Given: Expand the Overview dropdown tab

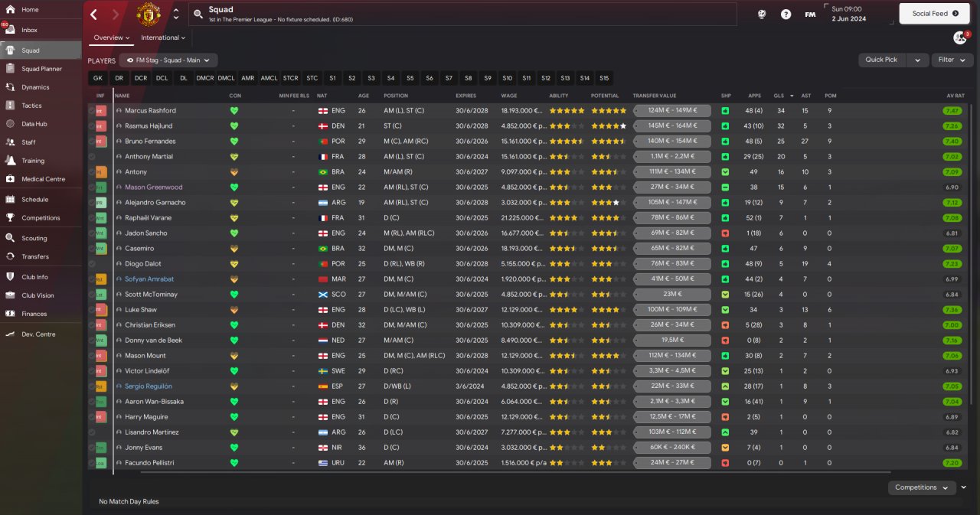Looking at the screenshot, I should tap(112, 37).
